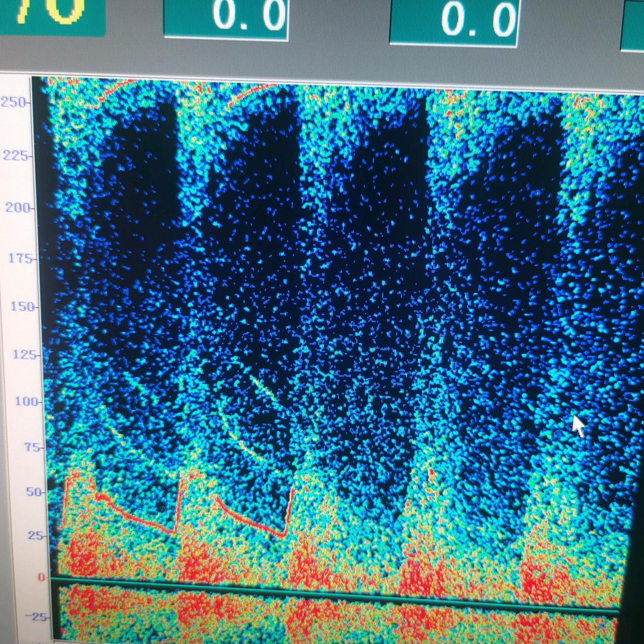
Task: Click the 175 tick on the vertical axis
Action: [19, 259]
